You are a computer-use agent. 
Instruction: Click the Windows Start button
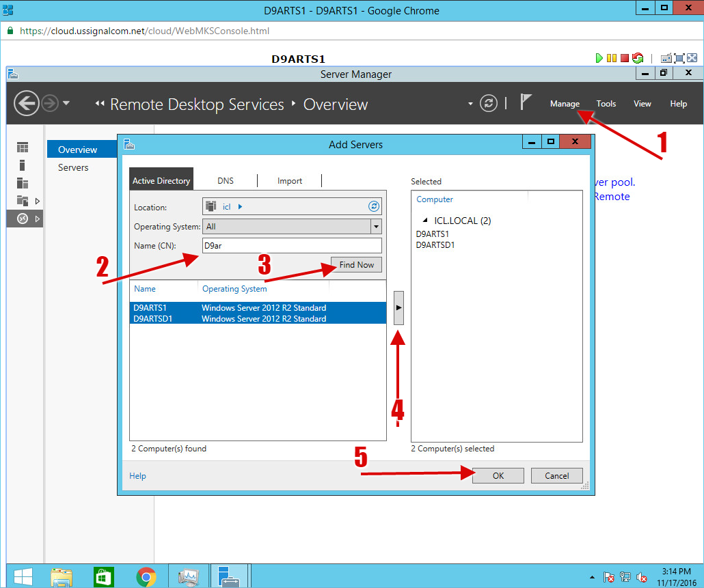click(23, 576)
